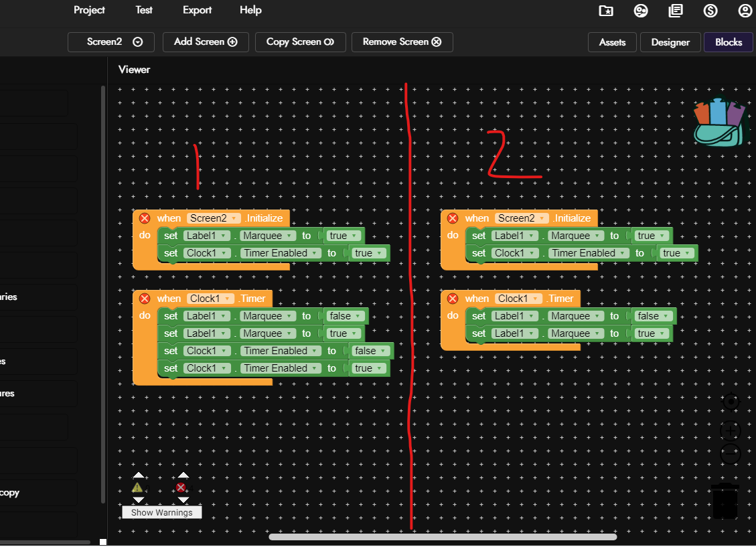
Task: Click the dollar sign icon in the top bar
Action: coord(710,11)
